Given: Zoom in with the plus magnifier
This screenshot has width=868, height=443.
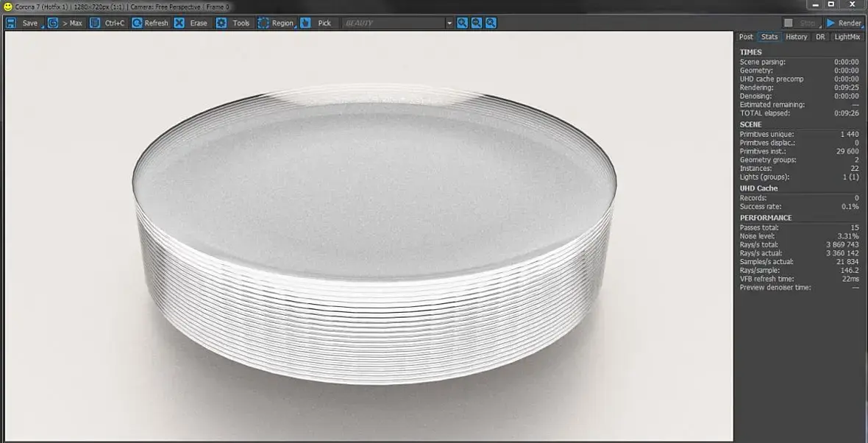Looking at the screenshot, I should pyautogui.click(x=462, y=24).
